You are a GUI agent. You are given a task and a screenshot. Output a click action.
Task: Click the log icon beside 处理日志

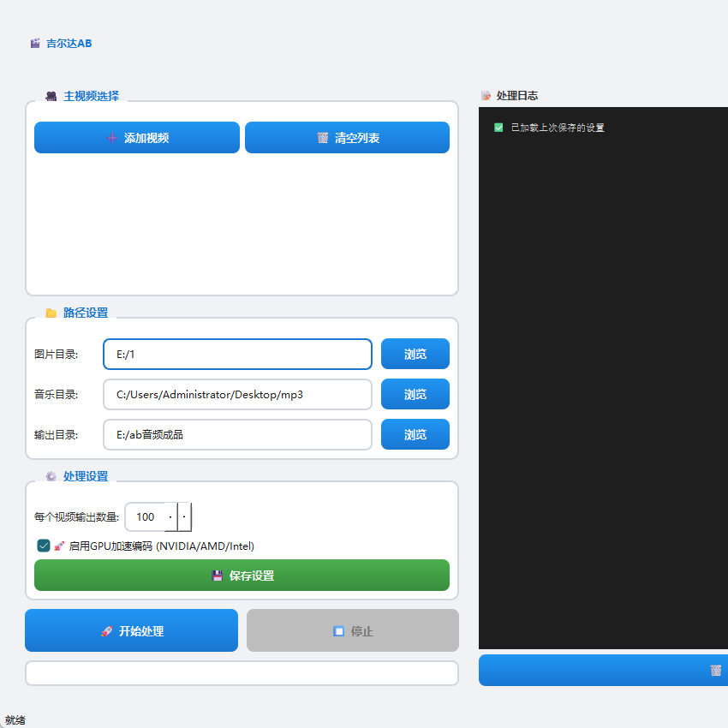pos(485,96)
